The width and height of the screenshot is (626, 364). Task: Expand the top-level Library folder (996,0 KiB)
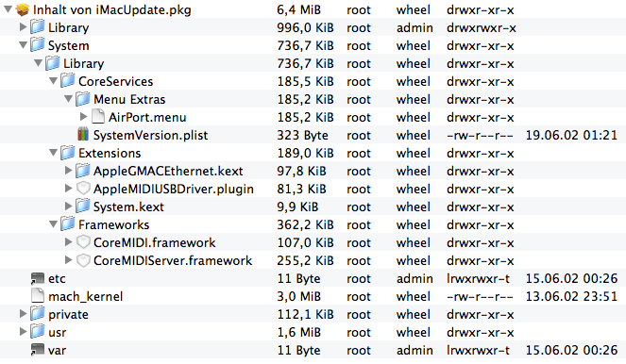point(24,26)
